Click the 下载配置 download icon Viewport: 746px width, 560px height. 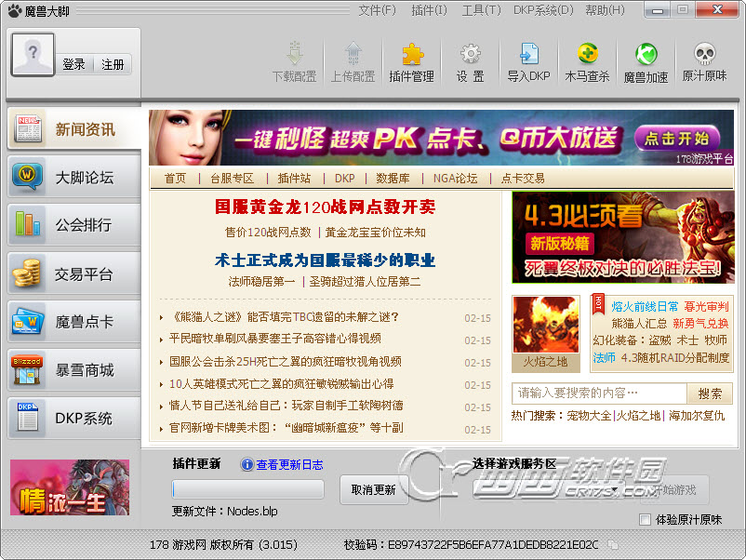click(295, 53)
